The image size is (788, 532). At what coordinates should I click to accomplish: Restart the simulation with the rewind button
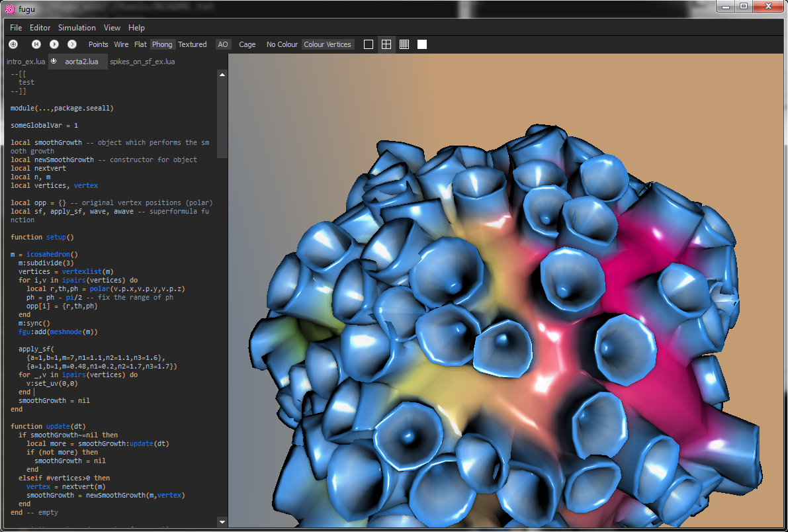(x=36, y=44)
